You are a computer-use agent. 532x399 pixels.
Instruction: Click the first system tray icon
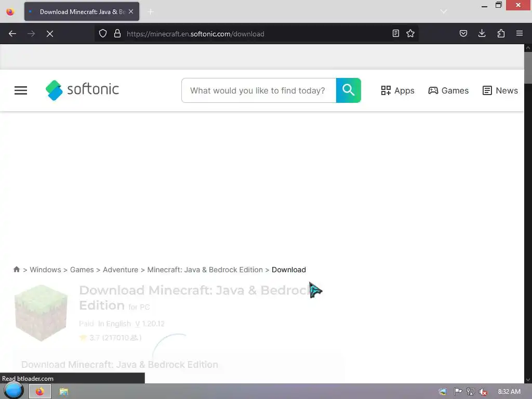(x=443, y=392)
